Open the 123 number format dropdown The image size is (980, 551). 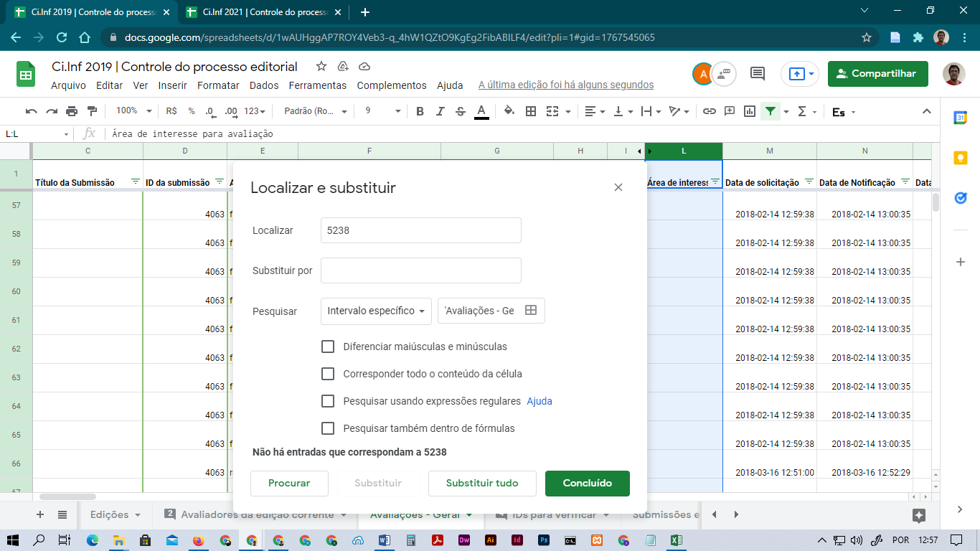click(255, 111)
